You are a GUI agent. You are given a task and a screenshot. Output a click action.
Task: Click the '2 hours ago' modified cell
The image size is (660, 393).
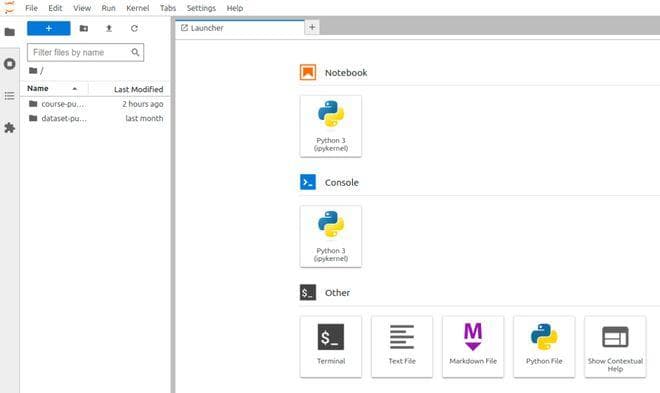(143, 104)
